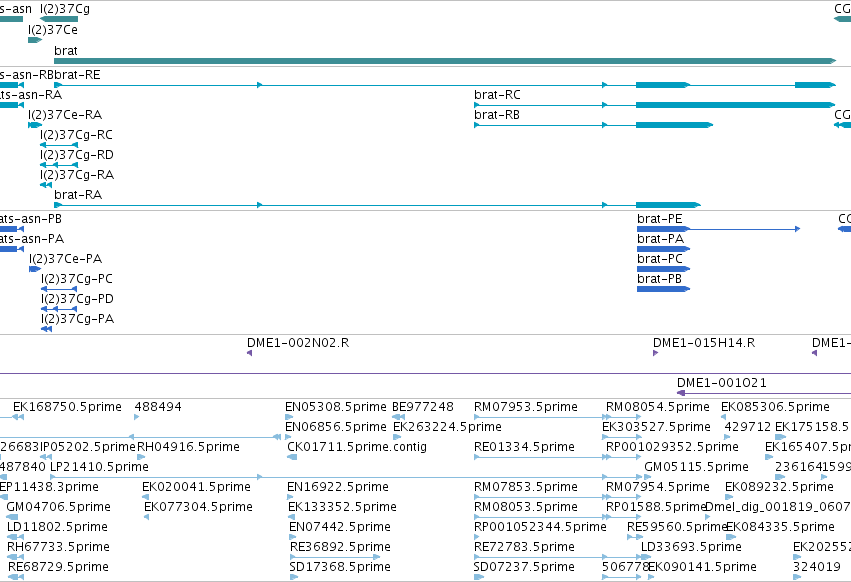Select EST EK020041.5prime
The width and height of the screenshot is (851, 582).
(196, 487)
